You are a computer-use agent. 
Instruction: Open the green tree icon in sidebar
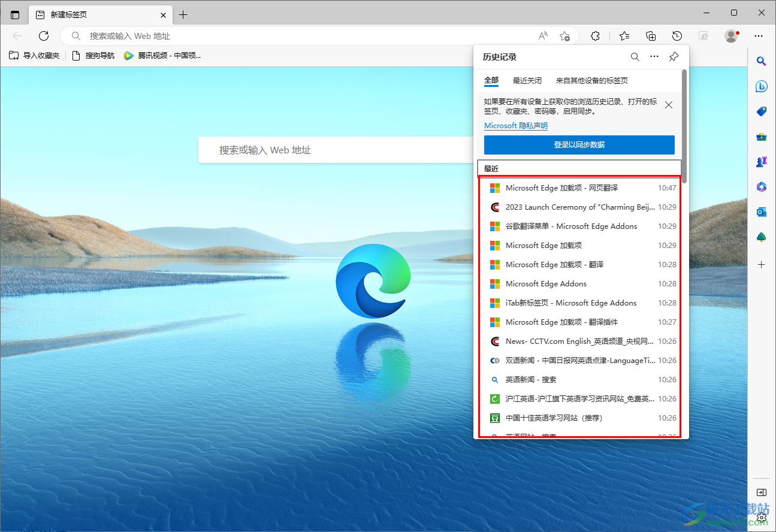click(x=762, y=237)
